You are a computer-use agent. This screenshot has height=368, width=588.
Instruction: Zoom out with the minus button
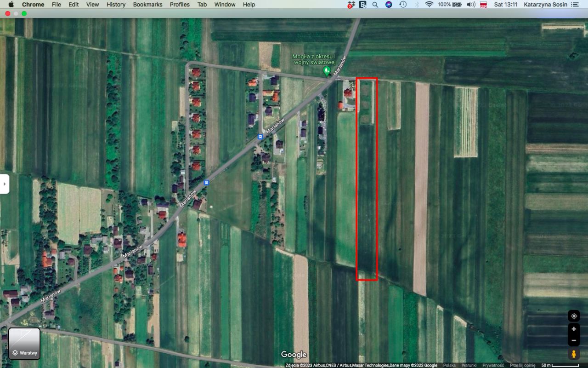click(574, 340)
